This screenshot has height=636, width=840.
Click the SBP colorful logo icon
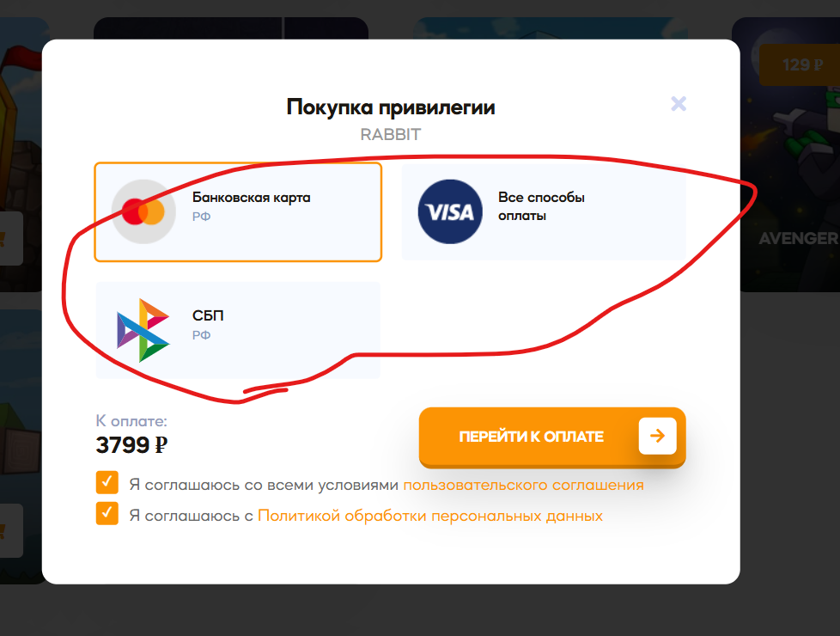coord(143,330)
